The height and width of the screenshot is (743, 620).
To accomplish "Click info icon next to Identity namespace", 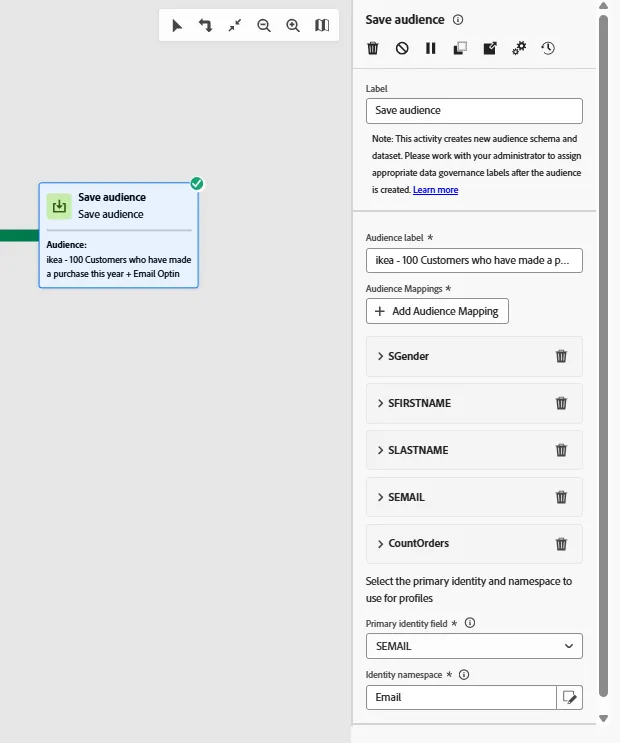I will point(464,674).
